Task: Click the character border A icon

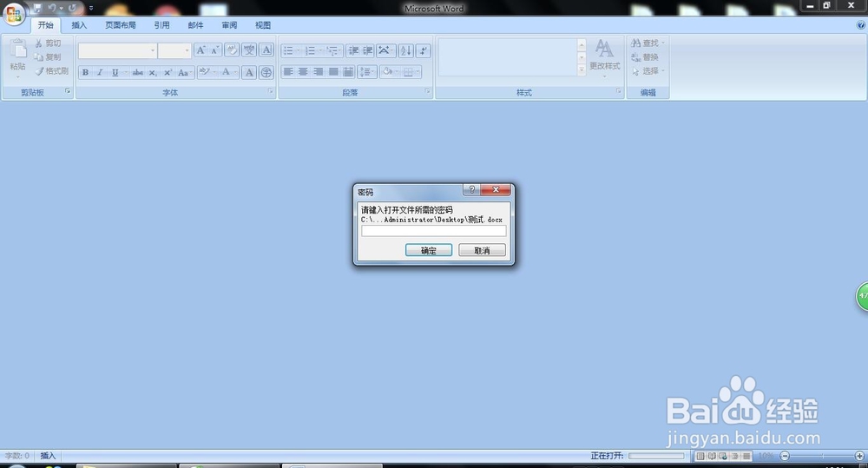Action: 266,50
